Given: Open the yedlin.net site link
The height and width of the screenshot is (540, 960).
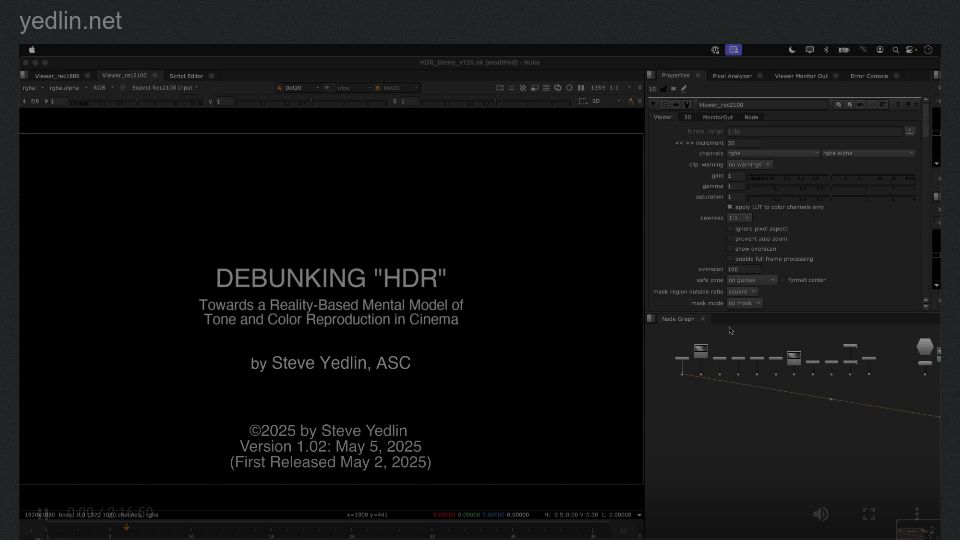Looking at the screenshot, I should 70,21.
